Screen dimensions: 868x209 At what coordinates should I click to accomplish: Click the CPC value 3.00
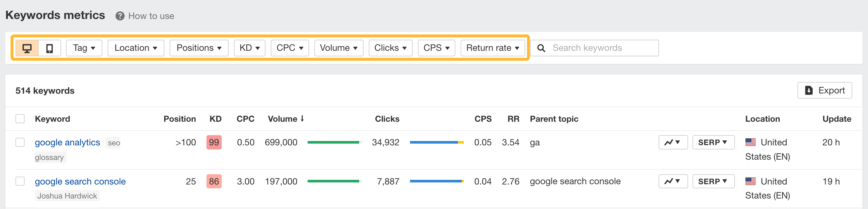pos(246,181)
